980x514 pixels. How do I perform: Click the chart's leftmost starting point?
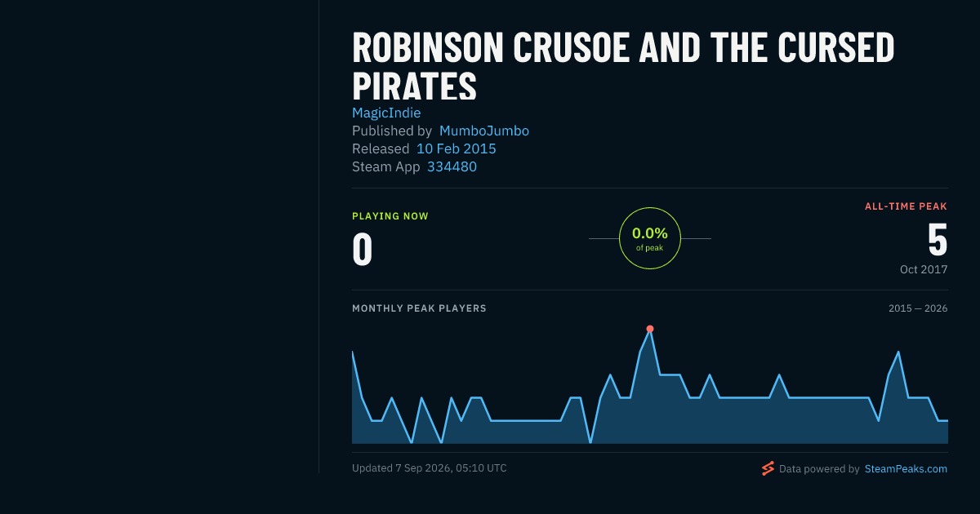point(353,352)
